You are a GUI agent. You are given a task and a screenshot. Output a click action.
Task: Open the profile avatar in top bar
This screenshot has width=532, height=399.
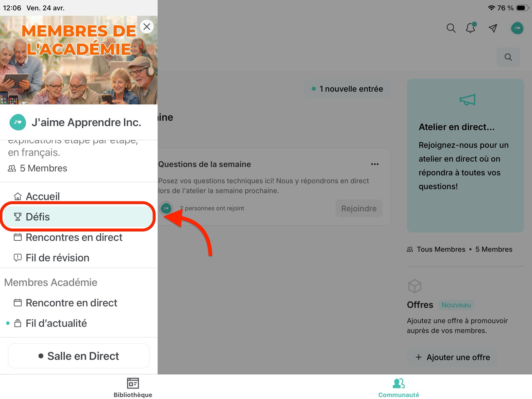[517, 28]
